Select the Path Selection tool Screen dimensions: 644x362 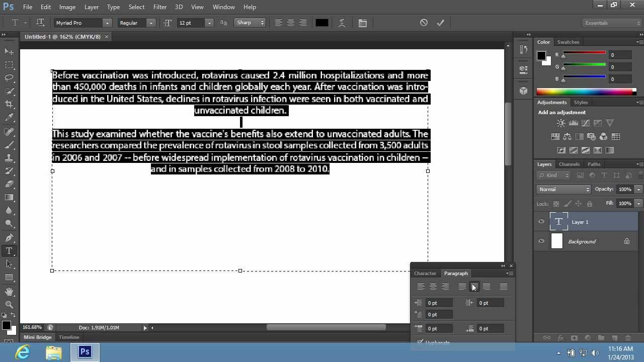(9, 264)
